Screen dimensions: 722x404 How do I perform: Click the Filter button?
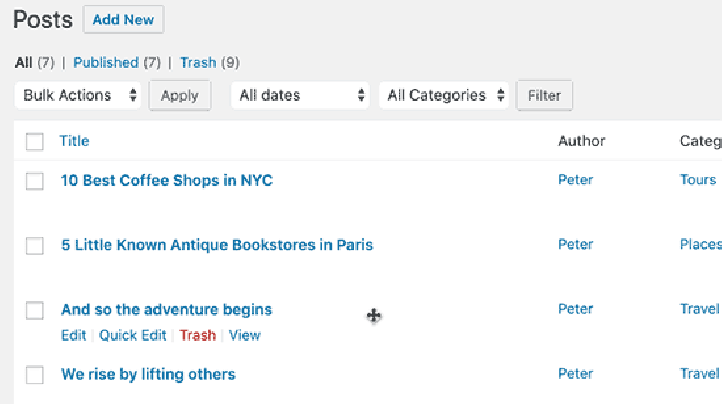544,96
